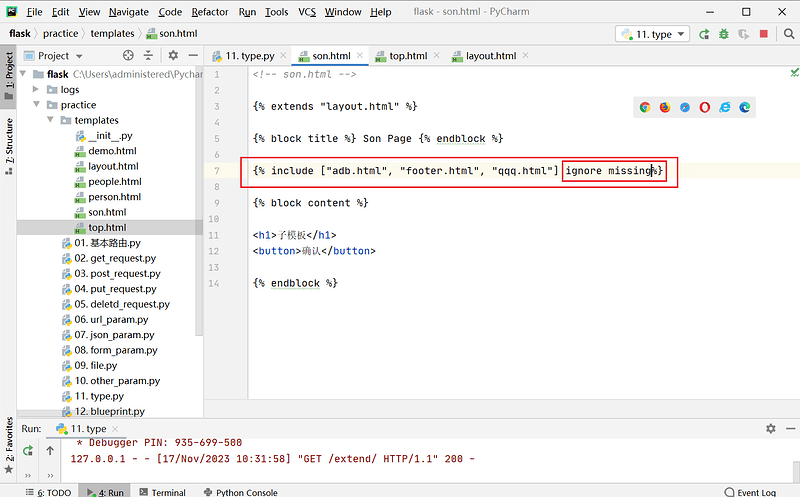Open in Internet Explorer browser icon

coord(724,107)
